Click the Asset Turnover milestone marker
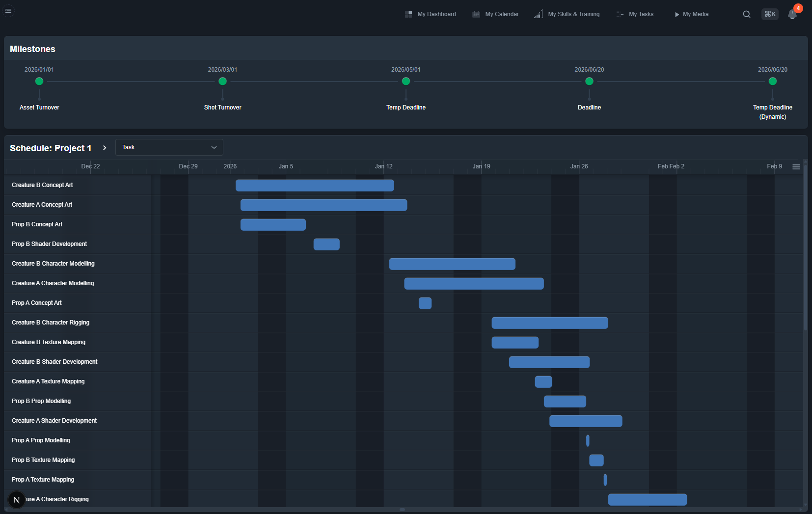Viewport: 812px width, 514px height. click(39, 81)
